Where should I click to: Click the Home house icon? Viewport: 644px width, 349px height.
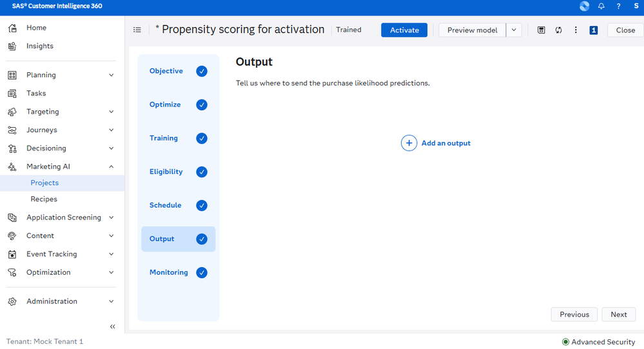pos(12,28)
